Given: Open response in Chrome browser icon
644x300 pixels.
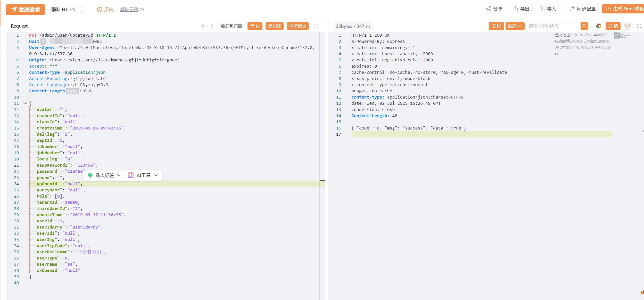Looking at the screenshot, I should [x=599, y=26].
